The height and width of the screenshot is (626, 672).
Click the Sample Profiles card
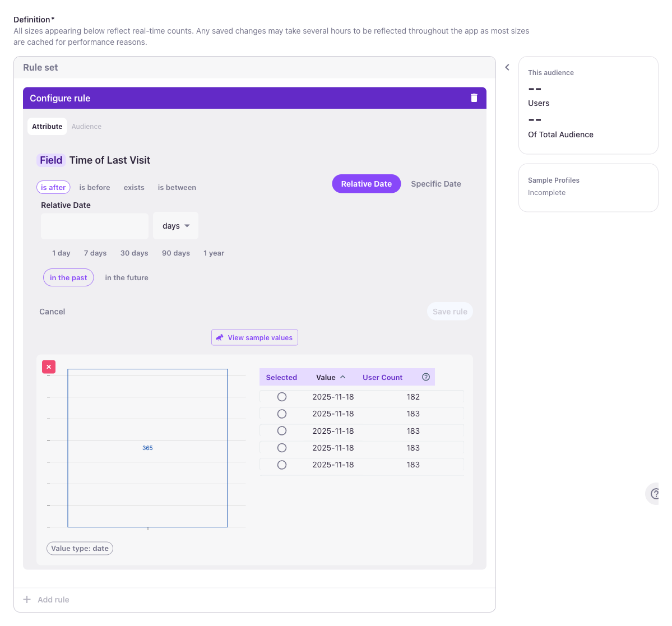588,188
